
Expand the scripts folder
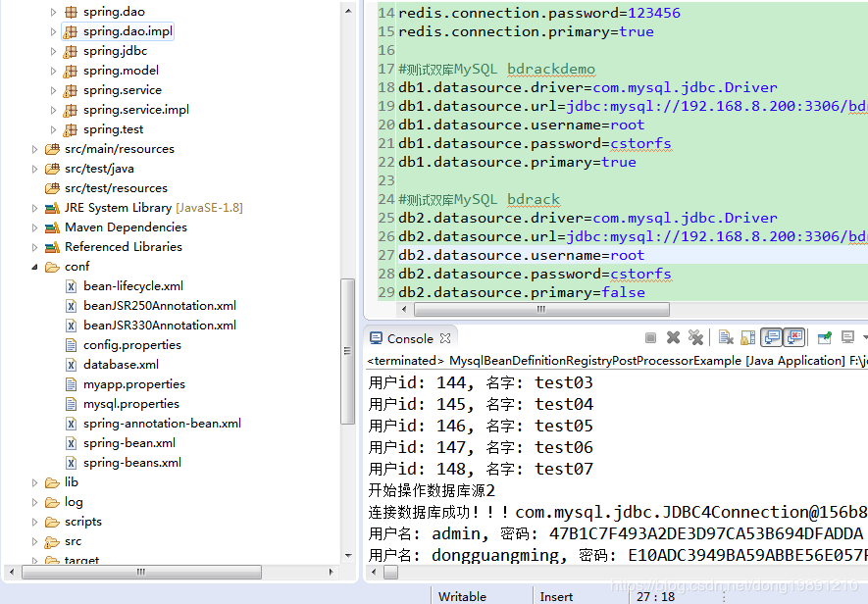point(34,522)
